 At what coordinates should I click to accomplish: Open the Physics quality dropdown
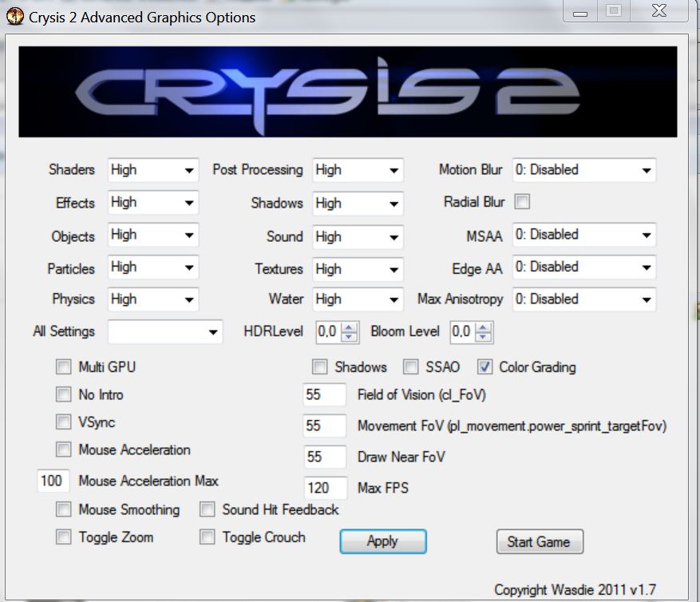click(153, 299)
